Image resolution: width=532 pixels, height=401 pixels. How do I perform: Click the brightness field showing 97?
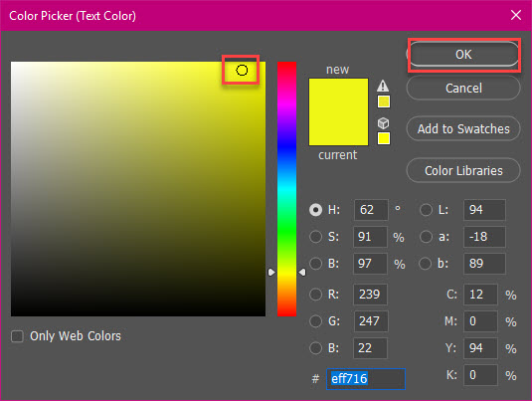(370, 264)
